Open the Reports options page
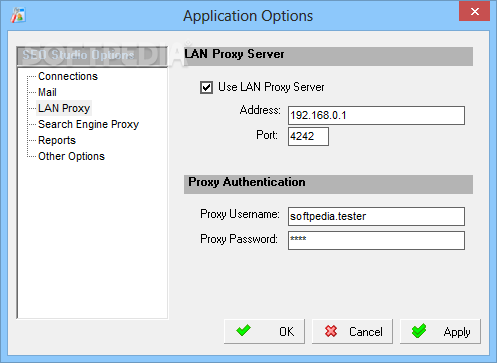Screen dimensions: 497x363 coord(57,140)
